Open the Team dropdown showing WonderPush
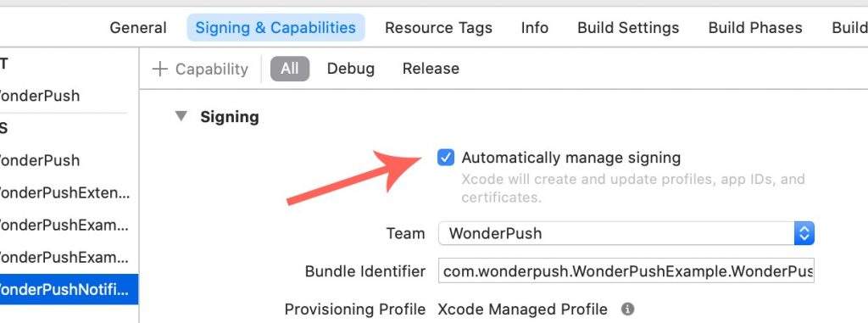This screenshot has width=868, height=323. (626, 233)
